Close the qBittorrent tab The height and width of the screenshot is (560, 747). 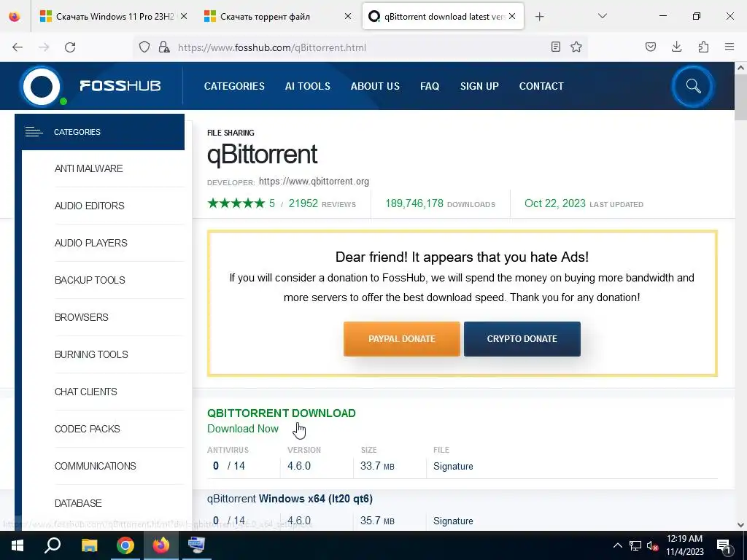click(x=512, y=16)
